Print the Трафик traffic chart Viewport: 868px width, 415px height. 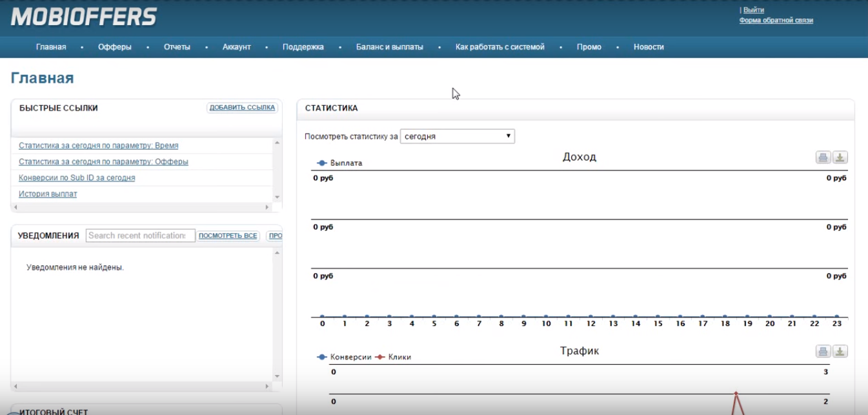pos(823,352)
